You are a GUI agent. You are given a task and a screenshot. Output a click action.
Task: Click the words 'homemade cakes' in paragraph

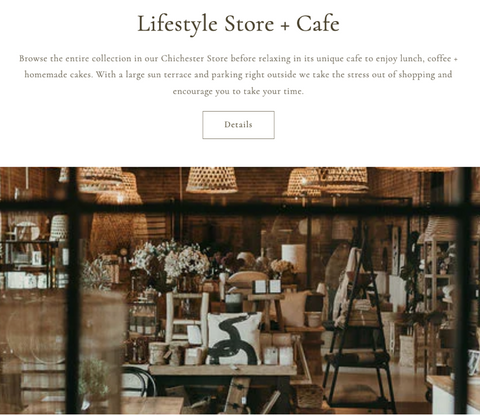click(x=58, y=75)
